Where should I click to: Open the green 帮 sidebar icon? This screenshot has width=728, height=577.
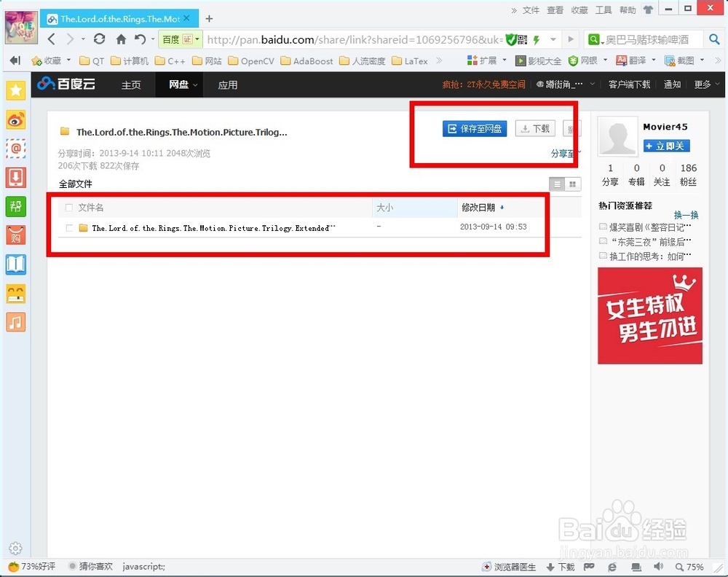[16, 206]
